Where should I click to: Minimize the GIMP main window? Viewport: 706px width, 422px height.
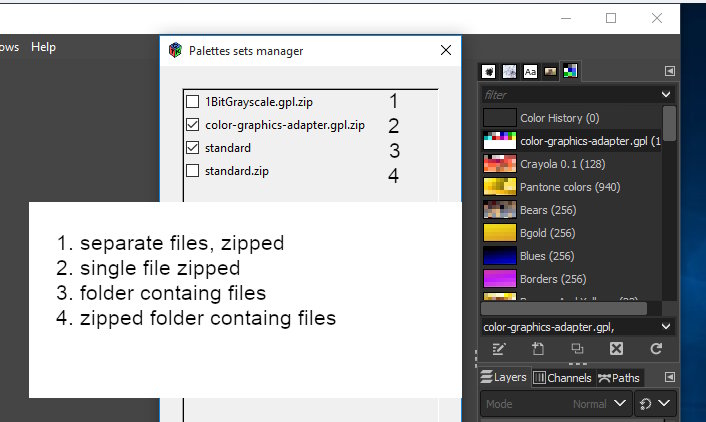[x=566, y=18]
